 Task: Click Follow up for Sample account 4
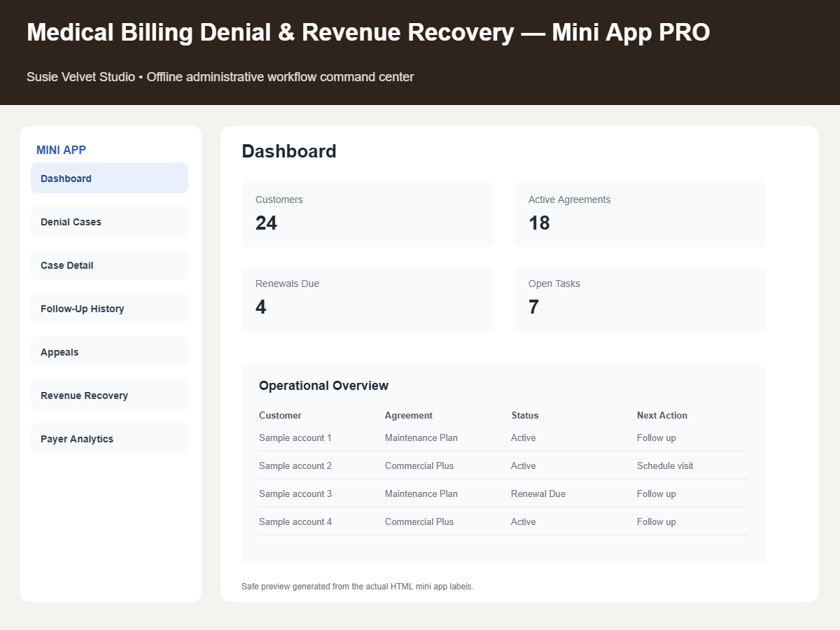point(657,521)
